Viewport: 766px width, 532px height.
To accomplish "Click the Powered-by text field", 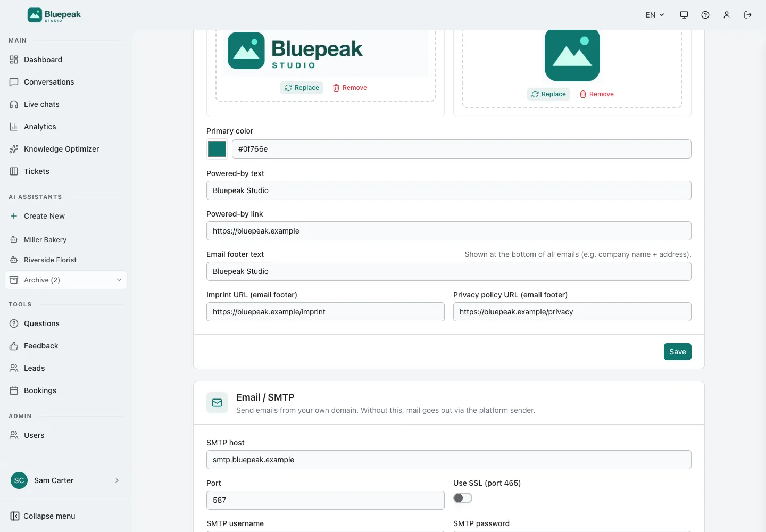I will [x=449, y=190].
